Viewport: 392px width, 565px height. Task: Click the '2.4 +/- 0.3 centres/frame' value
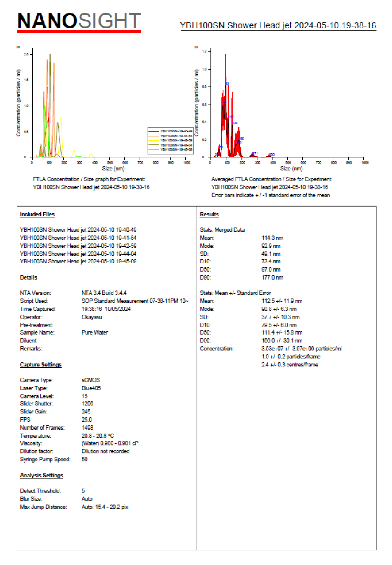(x=290, y=364)
